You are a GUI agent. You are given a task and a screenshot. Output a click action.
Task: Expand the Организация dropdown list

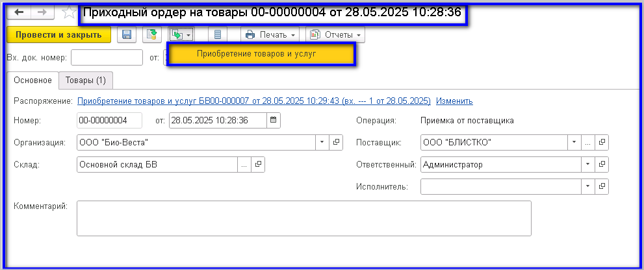[323, 142]
